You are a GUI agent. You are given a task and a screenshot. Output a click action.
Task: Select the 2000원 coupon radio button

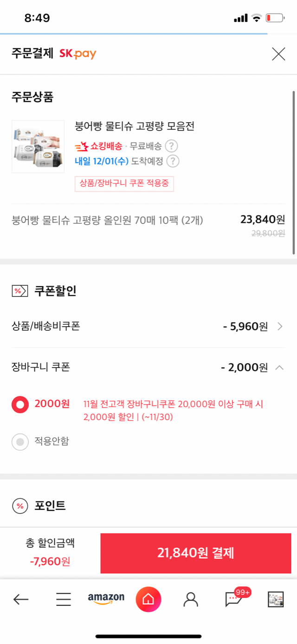pyautogui.click(x=20, y=404)
